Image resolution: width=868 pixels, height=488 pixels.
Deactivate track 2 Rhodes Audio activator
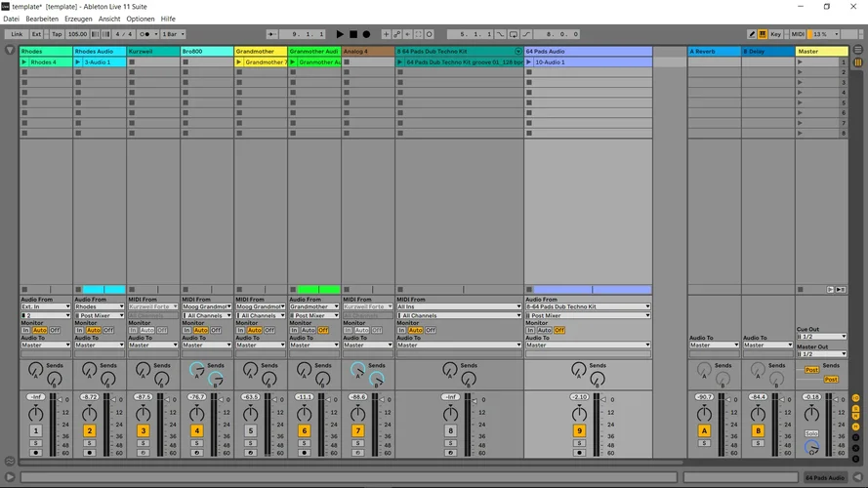click(89, 430)
